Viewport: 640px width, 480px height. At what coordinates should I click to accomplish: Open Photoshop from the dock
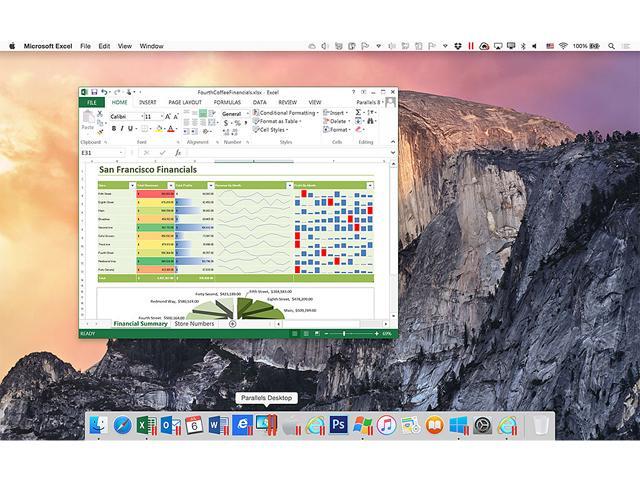pyautogui.click(x=338, y=425)
